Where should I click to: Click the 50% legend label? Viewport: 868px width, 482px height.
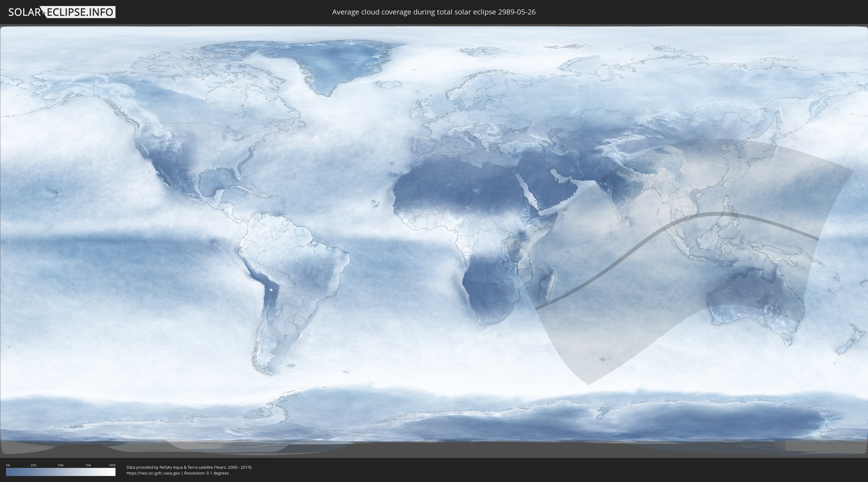(x=61, y=465)
